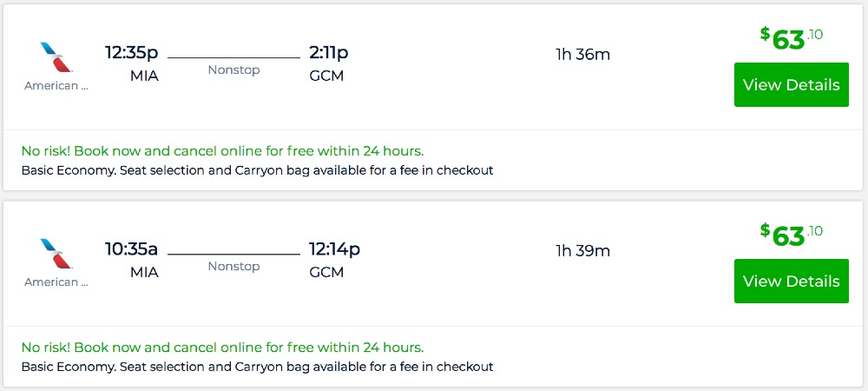868x391 pixels.
Task: Click the Nonstop label on the 12:35p flight
Action: point(233,70)
